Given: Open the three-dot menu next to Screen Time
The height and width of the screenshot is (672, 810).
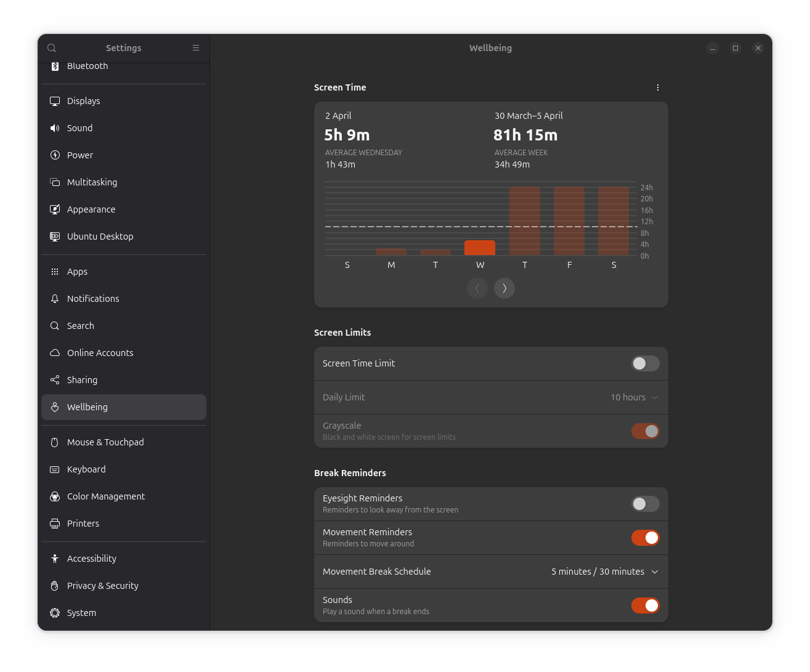Looking at the screenshot, I should pyautogui.click(x=658, y=87).
